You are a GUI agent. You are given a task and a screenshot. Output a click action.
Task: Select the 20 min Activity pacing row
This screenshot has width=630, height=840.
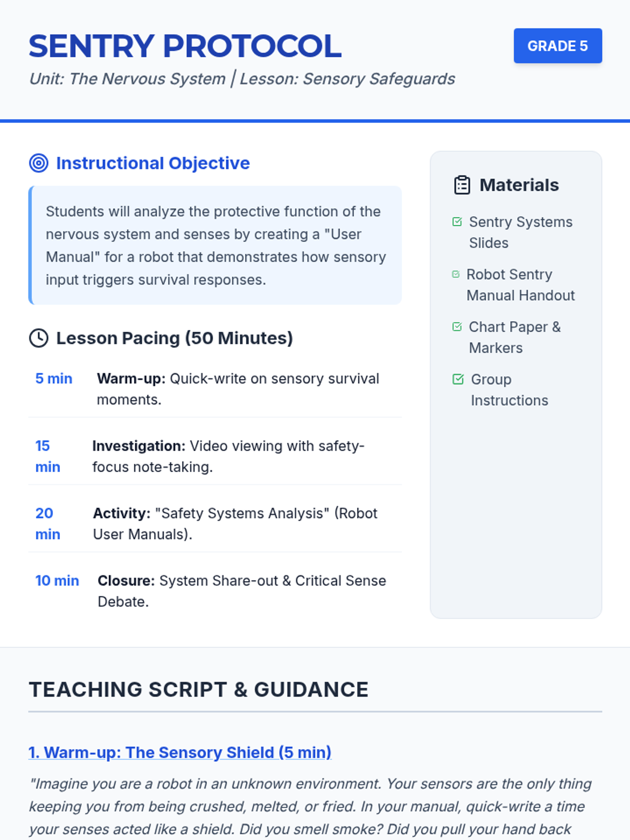point(215,523)
